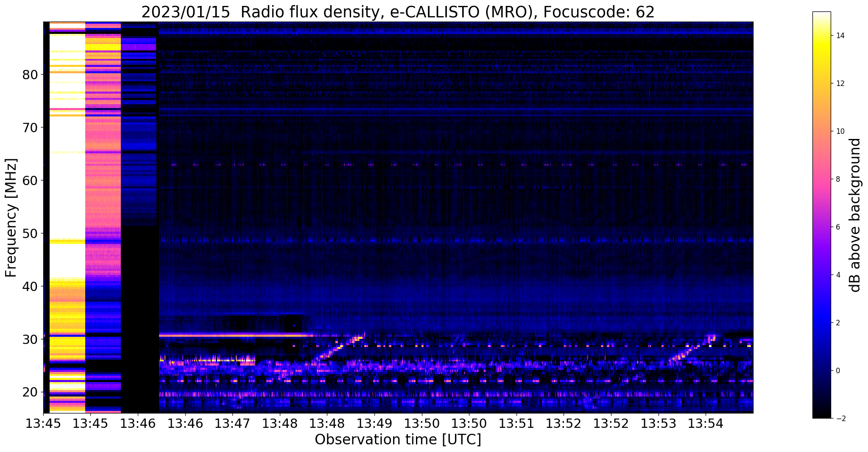Click the 12 tick on the colorbar
The width and height of the screenshot is (868, 452).
pyautogui.click(x=840, y=83)
